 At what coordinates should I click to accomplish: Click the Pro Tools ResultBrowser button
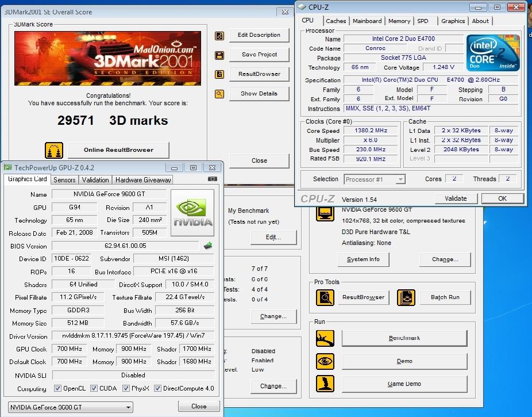click(x=363, y=297)
